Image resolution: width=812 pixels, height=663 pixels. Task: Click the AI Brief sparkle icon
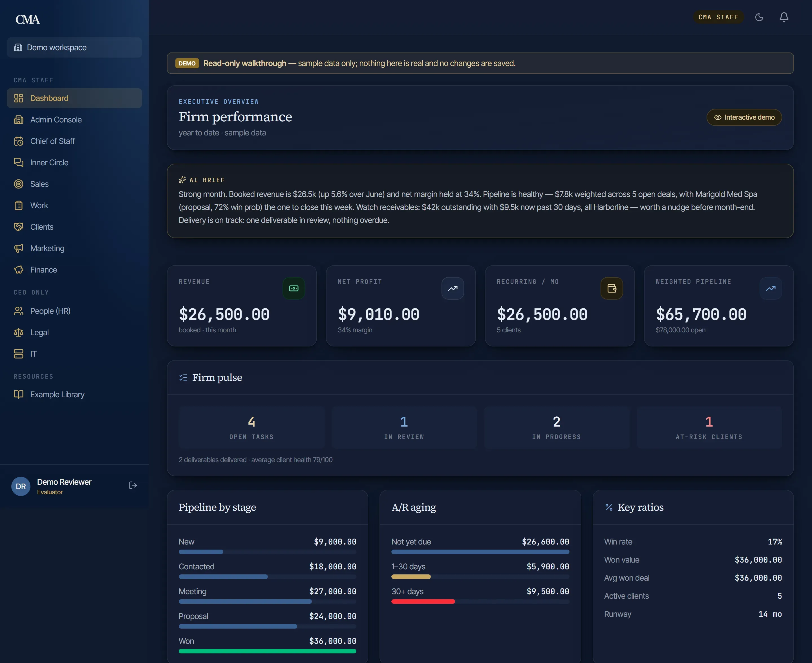pyautogui.click(x=182, y=180)
